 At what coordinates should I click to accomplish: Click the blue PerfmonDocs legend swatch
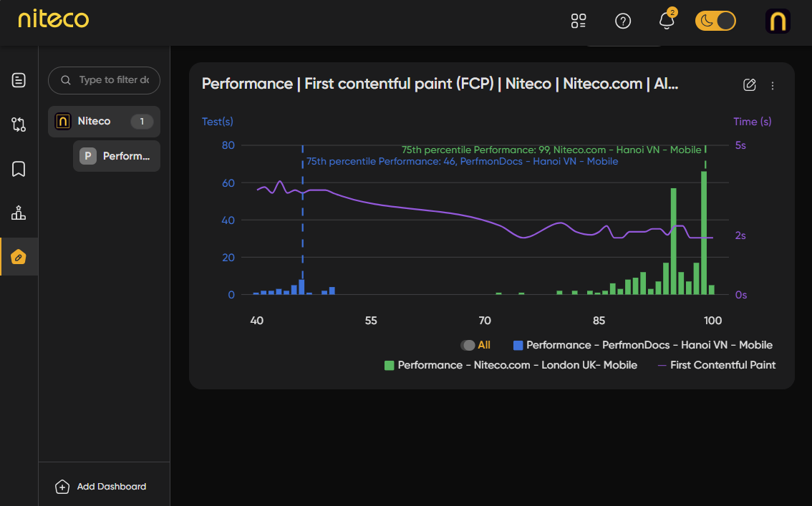click(518, 345)
